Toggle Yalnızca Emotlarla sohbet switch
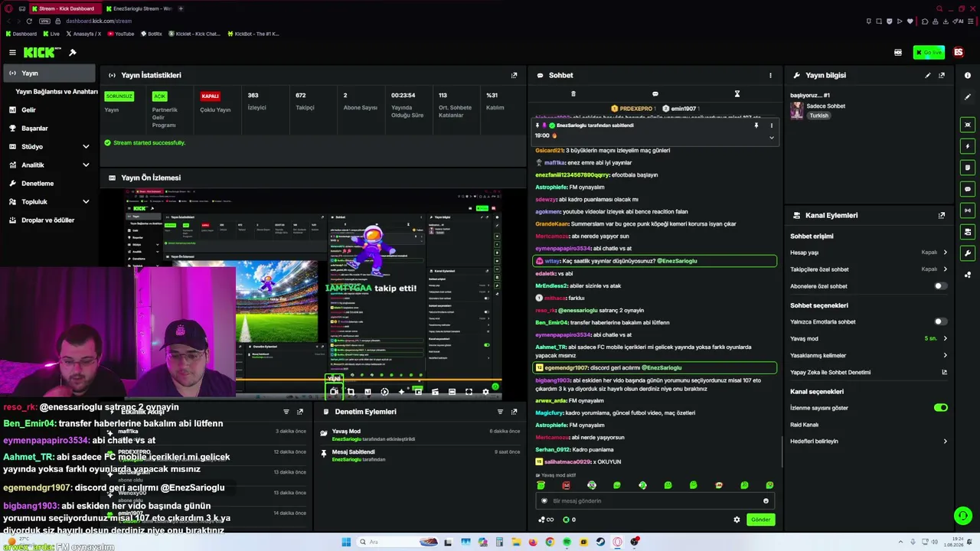The image size is (980, 551). click(940, 322)
